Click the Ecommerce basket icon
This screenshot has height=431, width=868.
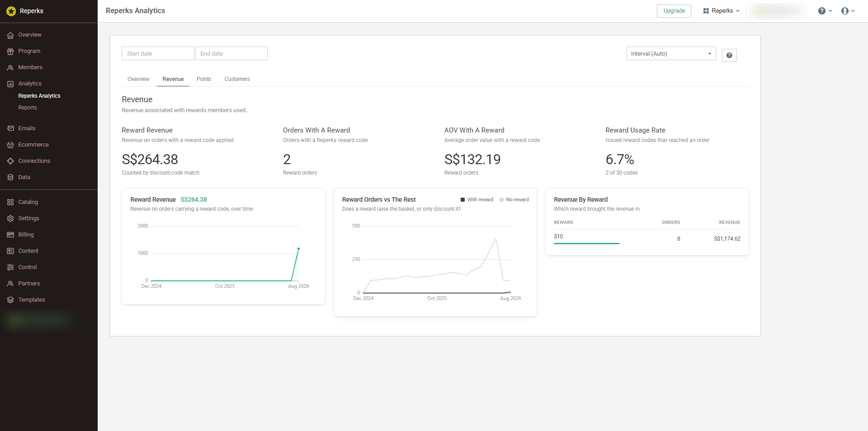(x=10, y=145)
